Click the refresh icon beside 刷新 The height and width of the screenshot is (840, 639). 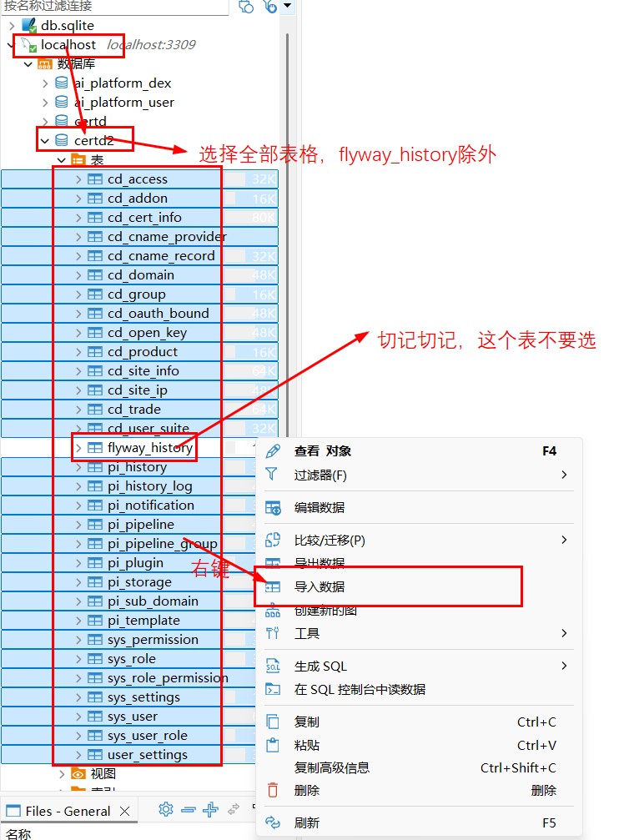(x=273, y=822)
